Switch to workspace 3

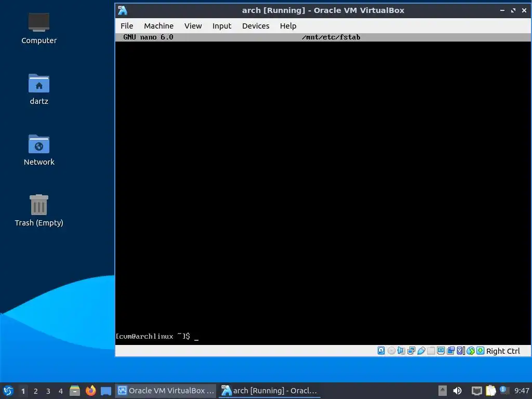pos(48,391)
